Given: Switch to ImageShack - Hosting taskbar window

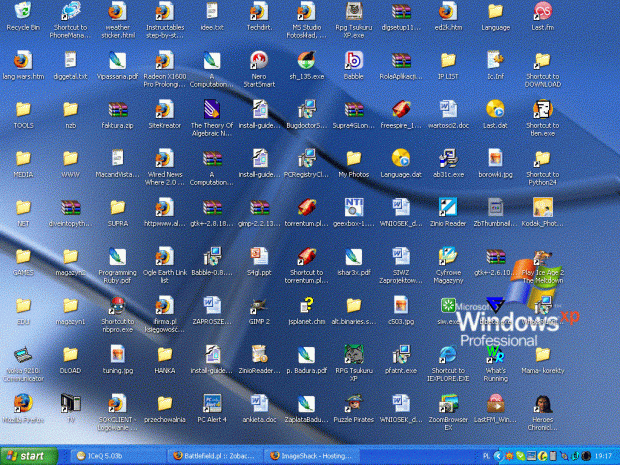Looking at the screenshot, I should click(x=317, y=456).
